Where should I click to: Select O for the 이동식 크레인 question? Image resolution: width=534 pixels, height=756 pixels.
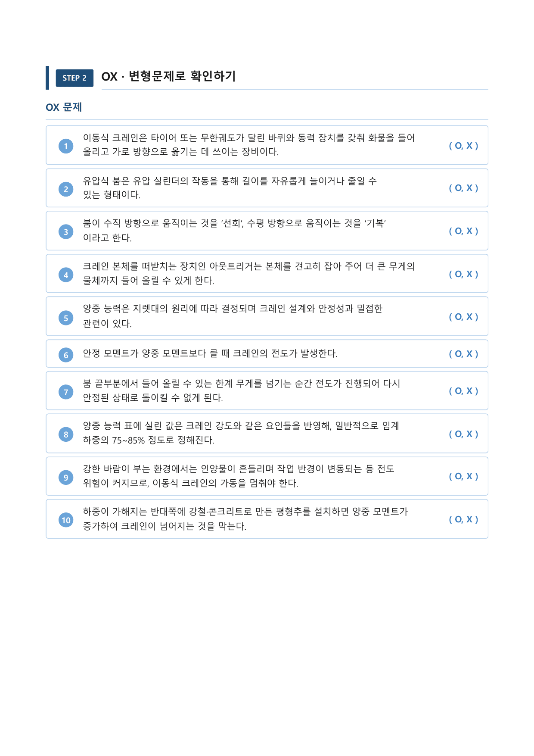tap(458, 146)
